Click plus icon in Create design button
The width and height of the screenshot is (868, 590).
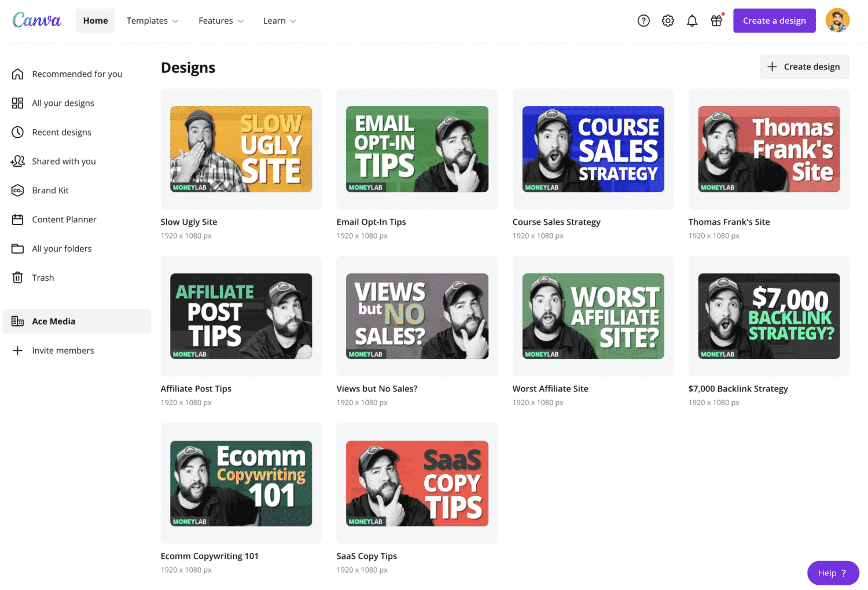772,67
